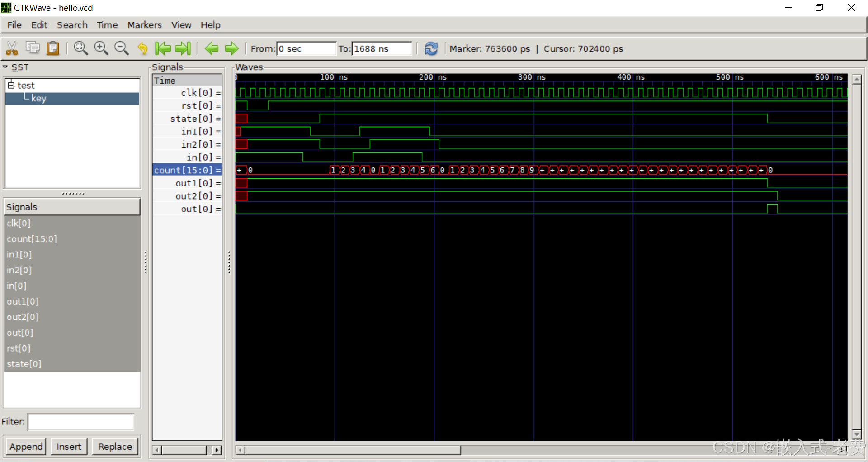Click vertical scrollbar down arrow
Screen dimensions: 868x462
[856, 434]
